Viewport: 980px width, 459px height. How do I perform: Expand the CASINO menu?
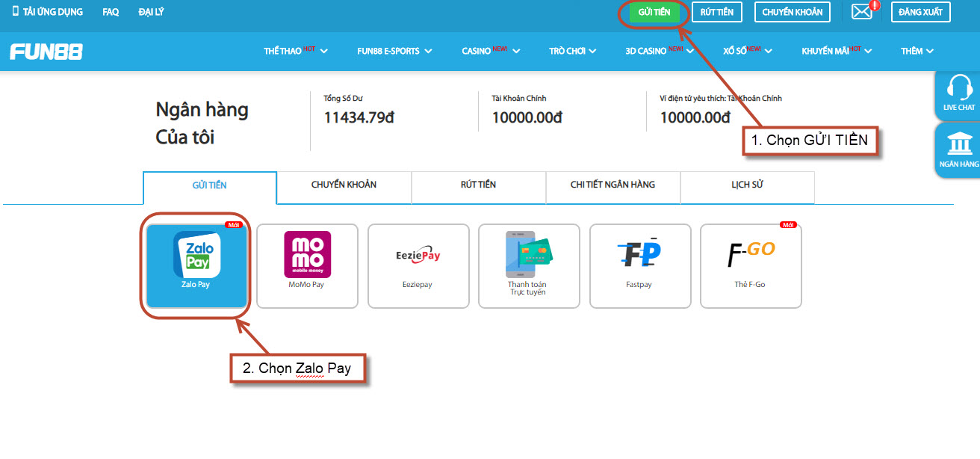pos(491,51)
